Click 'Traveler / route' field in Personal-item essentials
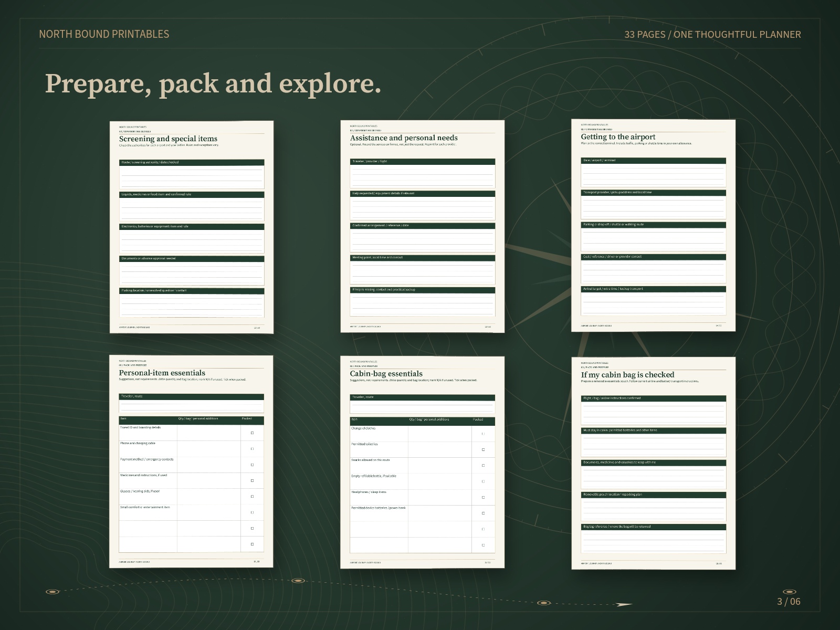 [x=192, y=404]
